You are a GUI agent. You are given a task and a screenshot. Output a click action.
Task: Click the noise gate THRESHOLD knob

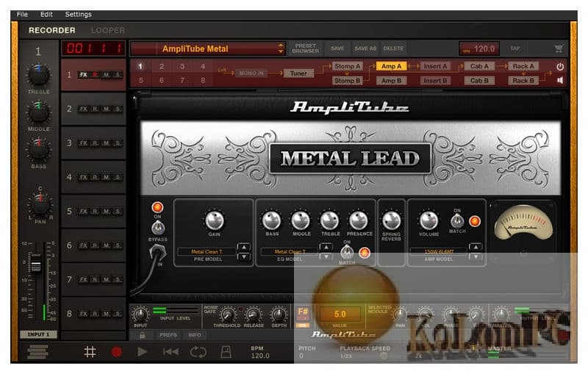(227, 314)
